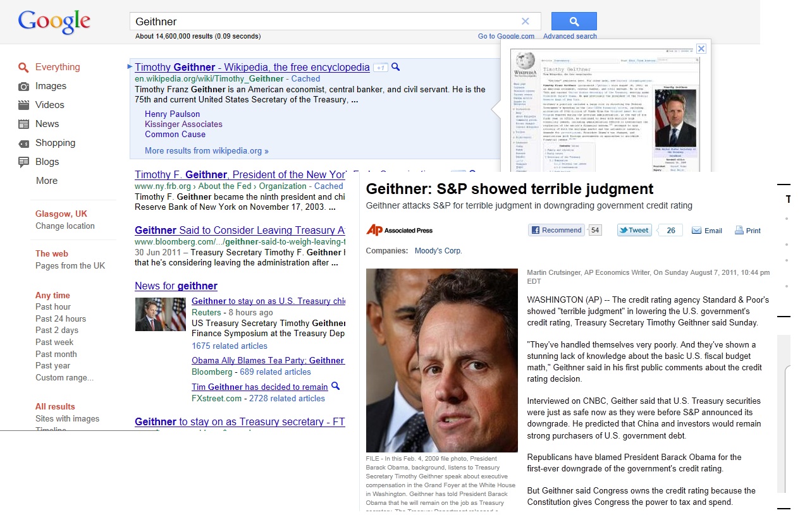The width and height of the screenshot is (812, 515).
Task: Click the Google logo
Action: point(54,22)
